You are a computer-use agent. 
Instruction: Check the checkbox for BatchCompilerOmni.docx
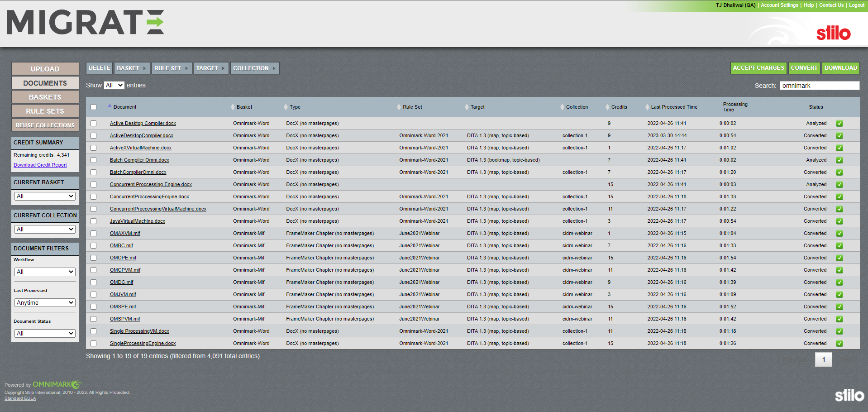[93, 172]
